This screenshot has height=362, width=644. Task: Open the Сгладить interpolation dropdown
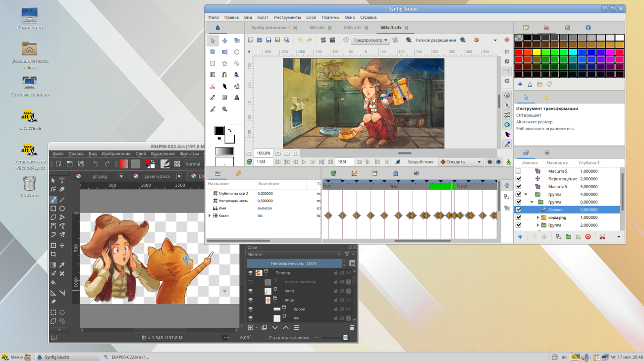[461, 162]
